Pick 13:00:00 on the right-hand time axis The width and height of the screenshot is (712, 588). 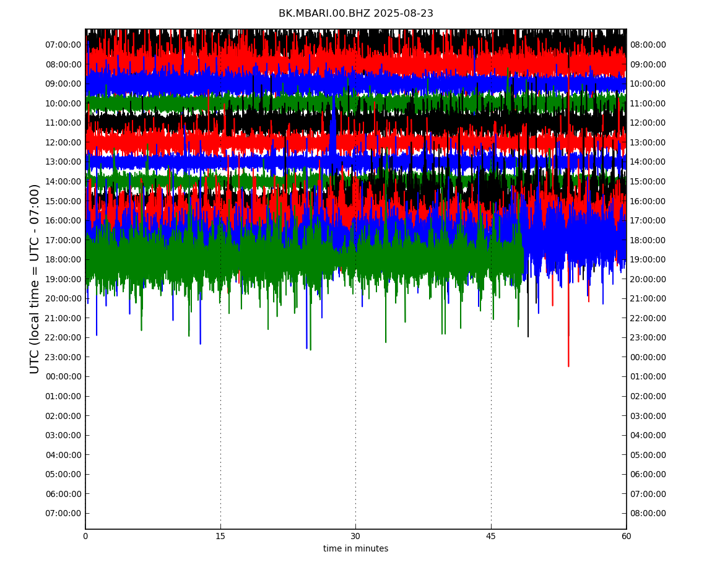(648, 142)
